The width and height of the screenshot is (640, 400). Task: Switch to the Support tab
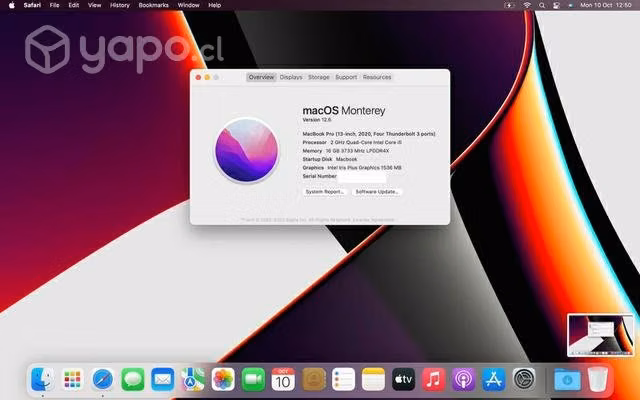(346, 77)
